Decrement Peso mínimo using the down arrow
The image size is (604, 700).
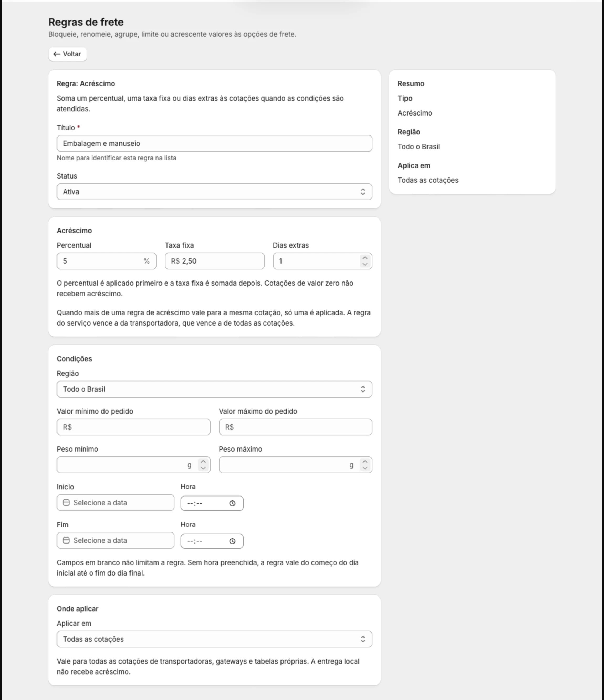point(203,468)
